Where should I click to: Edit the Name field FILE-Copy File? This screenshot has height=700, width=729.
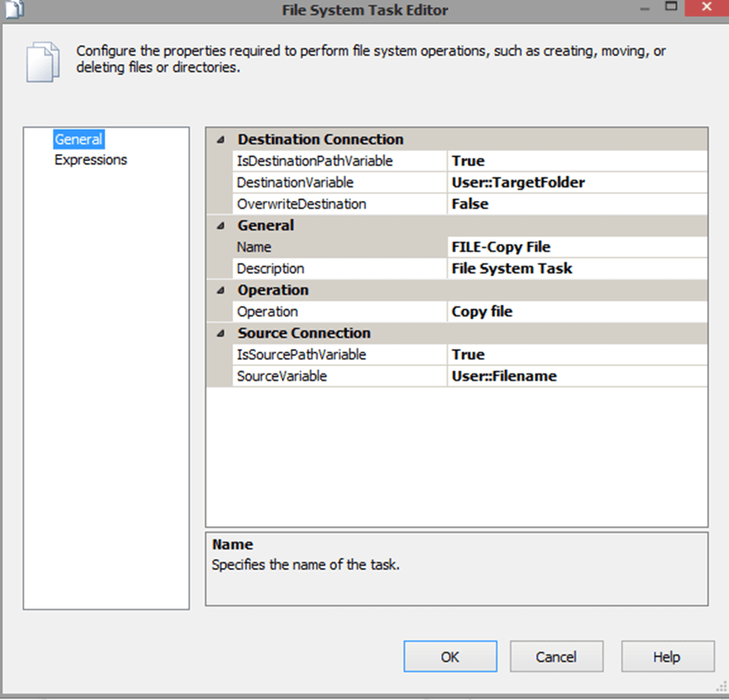click(576, 247)
